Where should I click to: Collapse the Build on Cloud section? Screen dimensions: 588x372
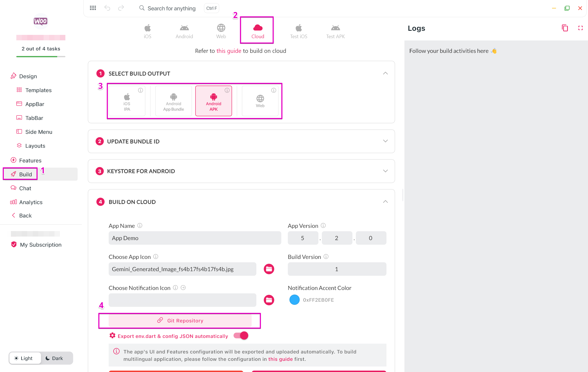click(385, 202)
